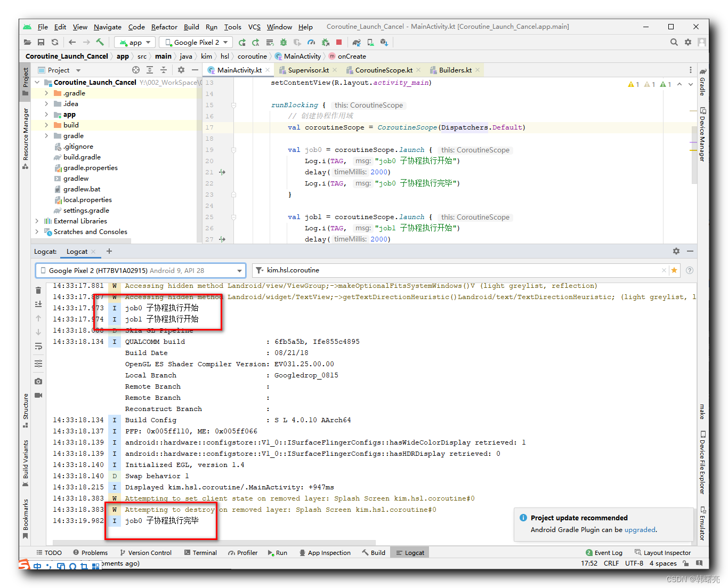The width and height of the screenshot is (728, 588).
Task: Open the App Inspection tool window
Action: tap(325, 553)
